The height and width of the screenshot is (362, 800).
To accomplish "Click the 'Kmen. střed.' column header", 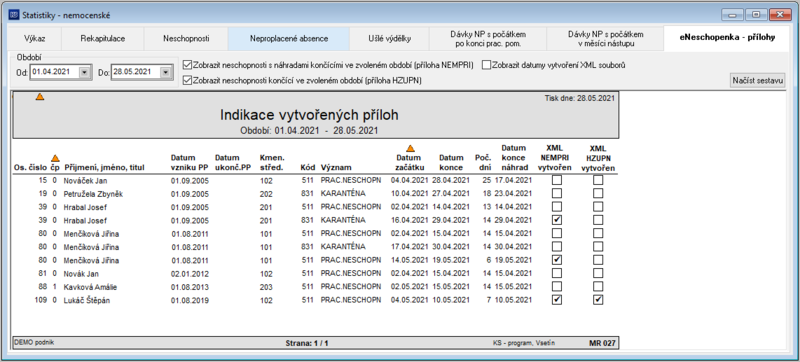I will click(x=272, y=163).
